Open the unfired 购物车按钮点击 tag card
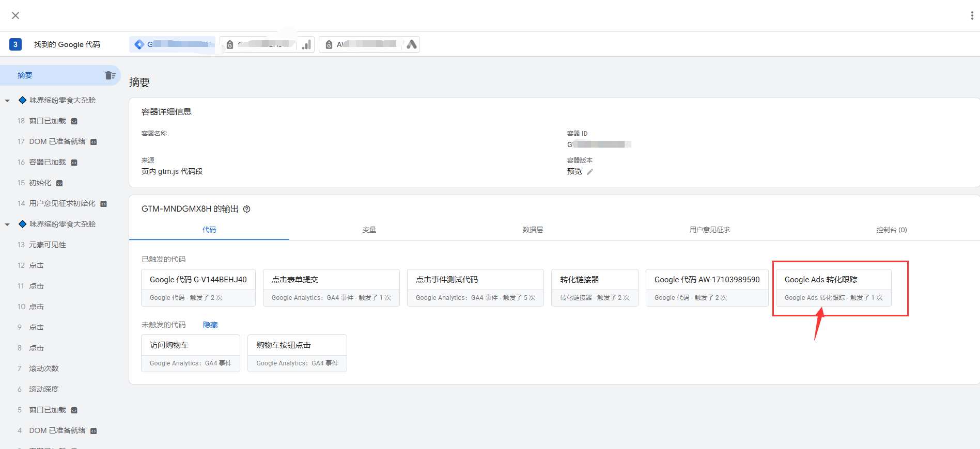 [x=297, y=353]
